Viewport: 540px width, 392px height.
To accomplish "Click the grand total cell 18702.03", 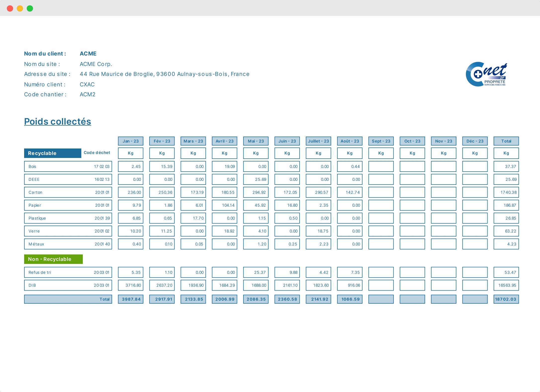I will pos(506,299).
